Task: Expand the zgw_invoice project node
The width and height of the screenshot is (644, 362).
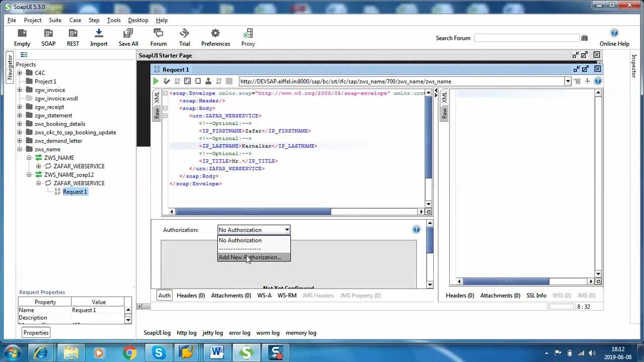Action: click(20, 90)
